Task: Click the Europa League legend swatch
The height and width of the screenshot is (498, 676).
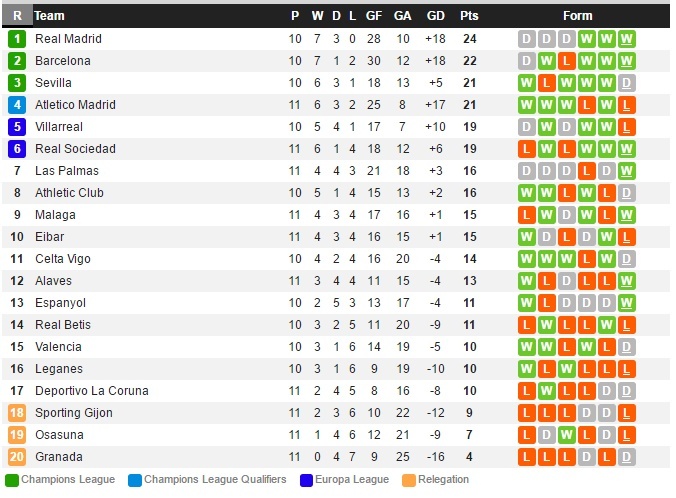Action: pos(307,480)
